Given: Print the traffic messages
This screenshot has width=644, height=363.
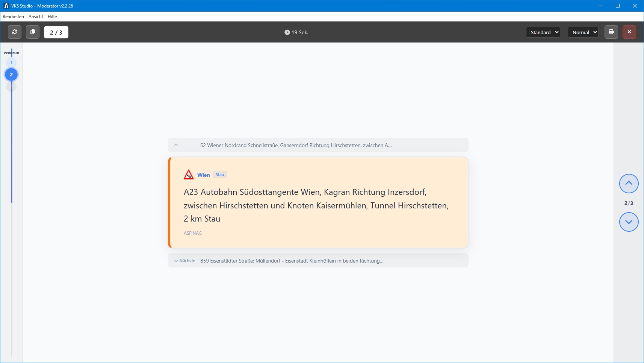Looking at the screenshot, I should click(x=611, y=32).
